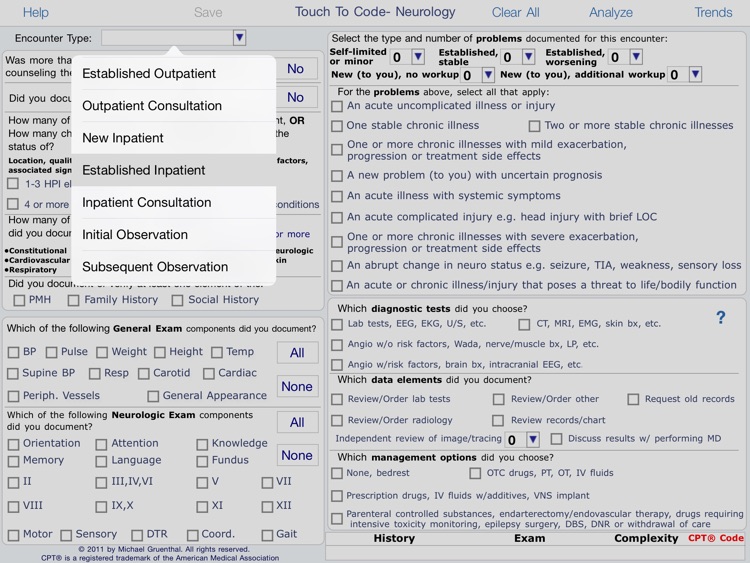Viewport: 750px width, 563px height.
Task: Check General Appearance box
Action: coord(153,396)
